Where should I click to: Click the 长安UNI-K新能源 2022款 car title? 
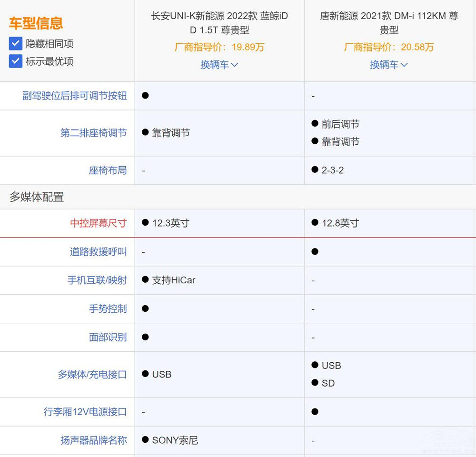point(219,23)
